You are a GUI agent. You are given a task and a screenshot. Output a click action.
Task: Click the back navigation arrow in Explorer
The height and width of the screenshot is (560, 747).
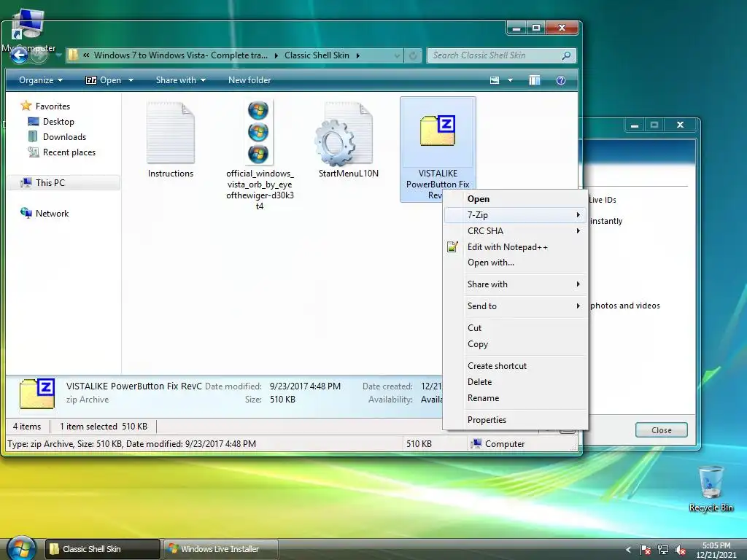click(20, 55)
